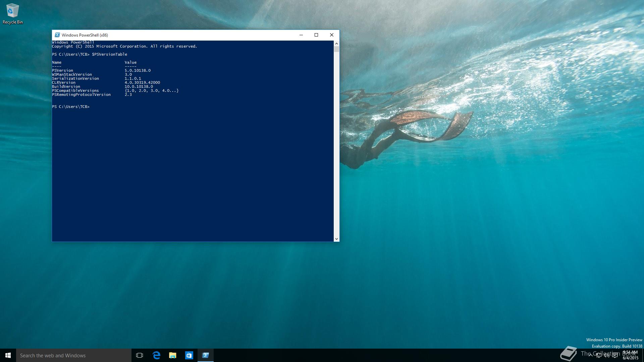Screen dimensions: 644x362
Task: Close the PowerShell window
Action: click(332, 35)
